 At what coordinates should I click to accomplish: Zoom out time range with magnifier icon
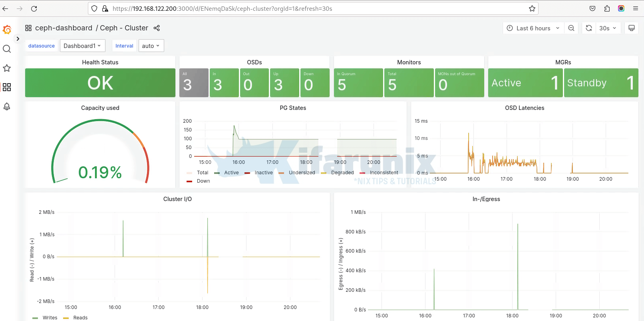[x=571, y=28]
